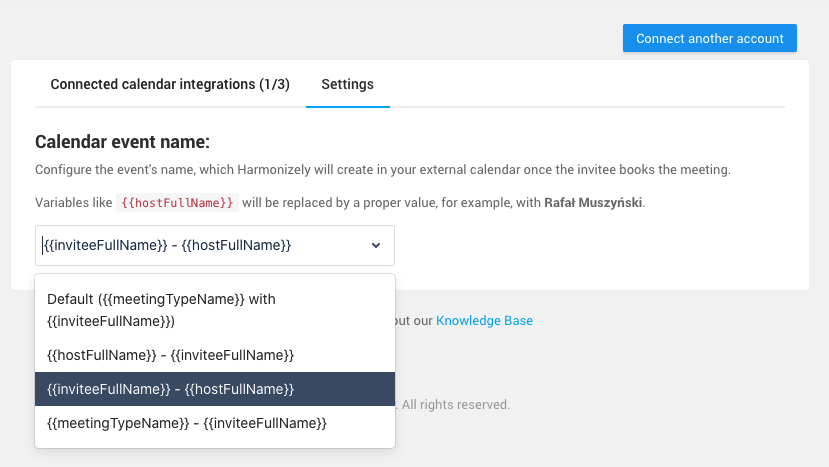Select hostFullName - inviteeFullName option

(215, 355)
